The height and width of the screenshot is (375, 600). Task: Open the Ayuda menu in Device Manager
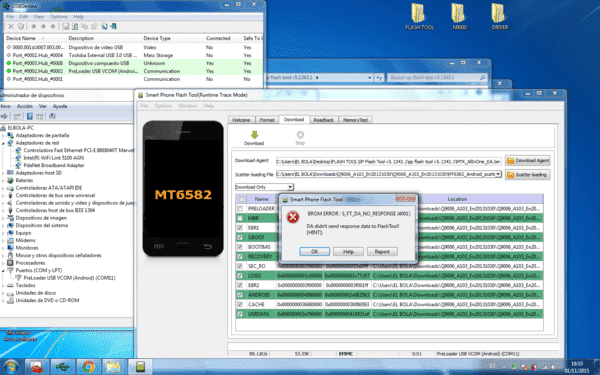coord(60,106)
